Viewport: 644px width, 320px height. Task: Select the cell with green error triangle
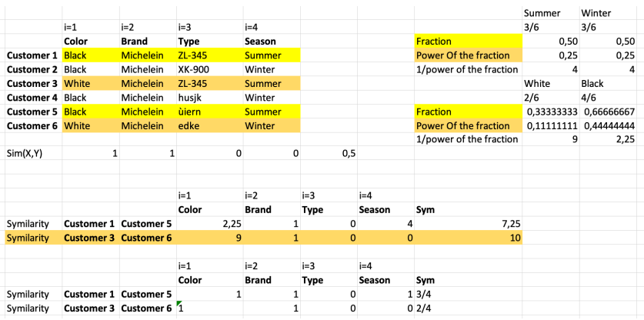click(x=209, y=308)
